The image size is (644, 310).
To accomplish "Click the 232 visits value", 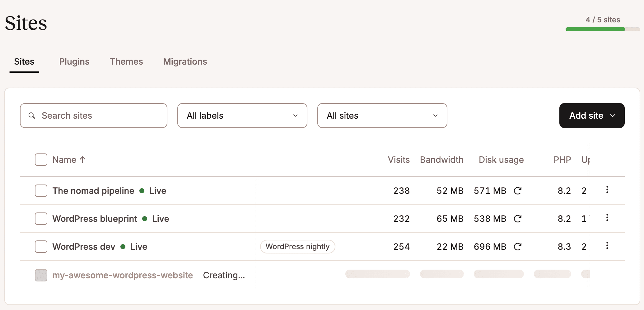I will pos(401,219).
